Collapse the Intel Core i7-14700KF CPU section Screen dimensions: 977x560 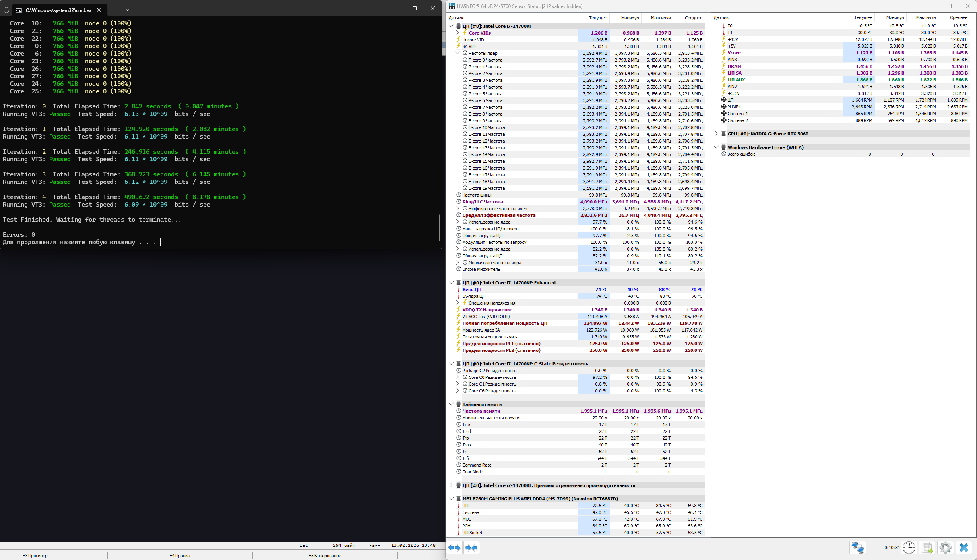pyautogui.click(x=451, y=26)
